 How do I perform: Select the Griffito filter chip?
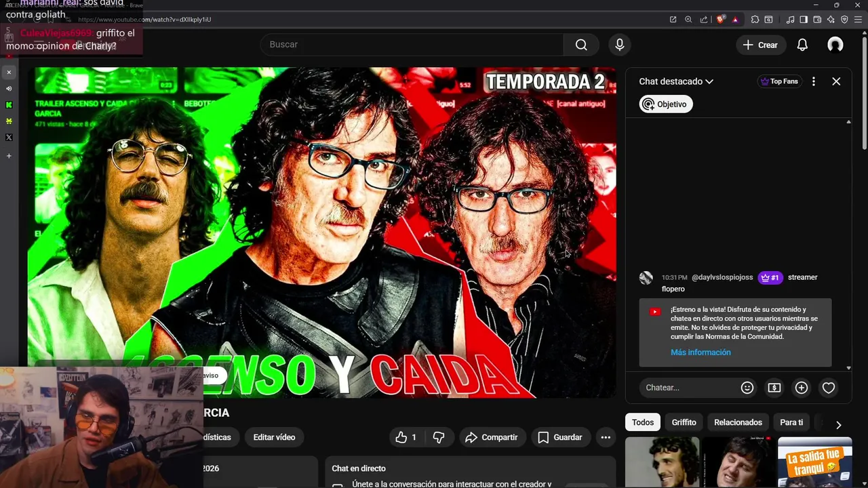684,422
